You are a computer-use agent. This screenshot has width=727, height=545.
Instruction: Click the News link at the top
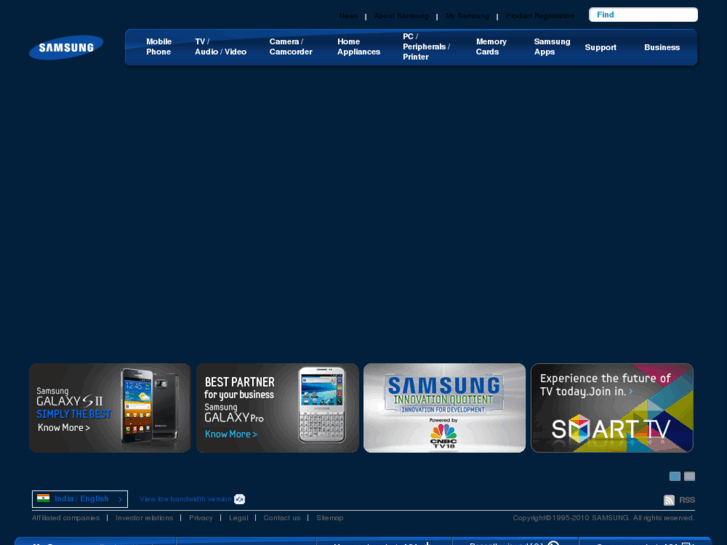point(348,16)
